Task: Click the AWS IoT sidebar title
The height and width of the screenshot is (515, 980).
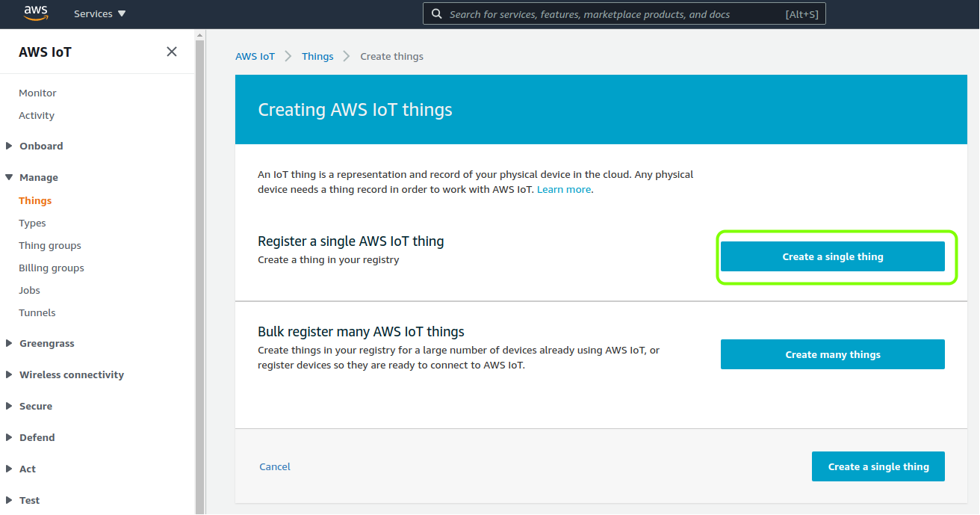Action: pyautogui.click(x=45, y=52)
